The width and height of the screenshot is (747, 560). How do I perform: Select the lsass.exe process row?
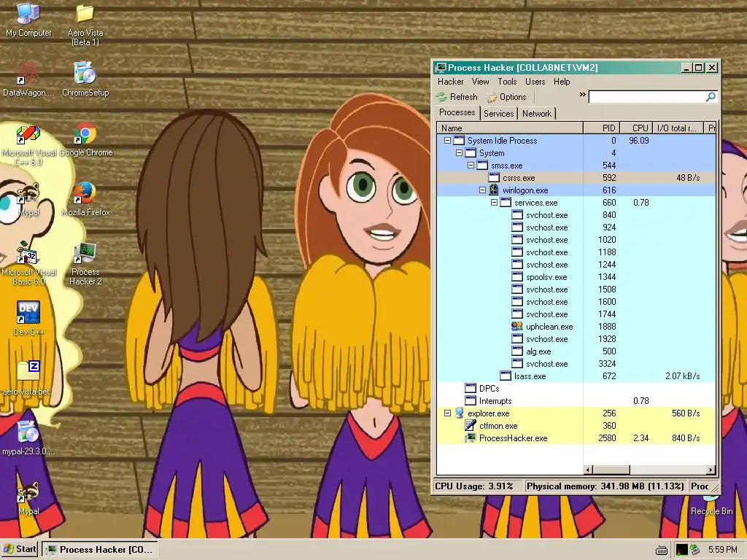576,376
